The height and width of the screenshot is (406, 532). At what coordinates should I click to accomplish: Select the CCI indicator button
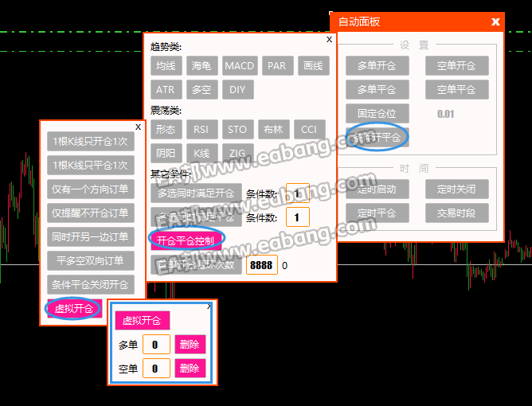click(308, 129)
